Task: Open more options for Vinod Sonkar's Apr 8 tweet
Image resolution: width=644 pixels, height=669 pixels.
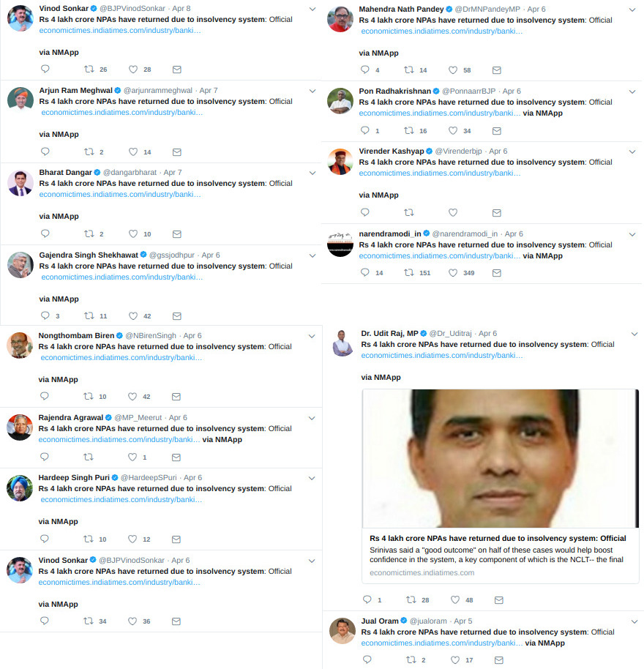Action: (x=312, y=9)
